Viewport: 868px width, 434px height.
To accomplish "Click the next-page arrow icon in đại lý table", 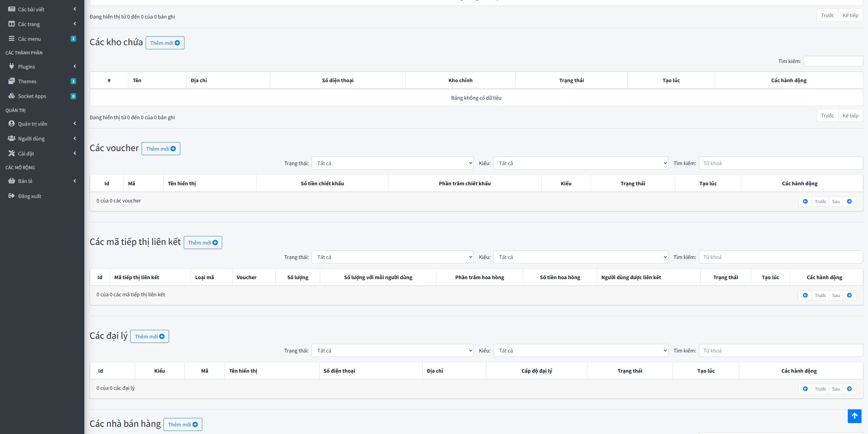I will coord(849,389).
